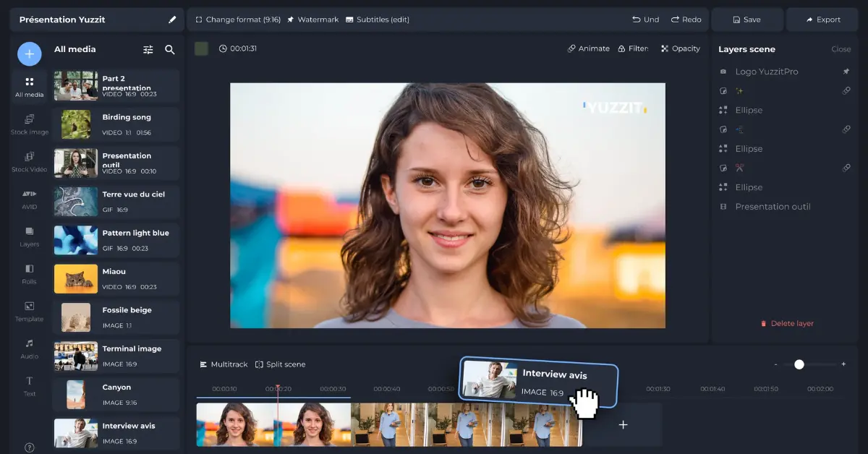Select Part 2 presentation media item
The width and height of the screenshot is (868, 454).
[116, 85]
